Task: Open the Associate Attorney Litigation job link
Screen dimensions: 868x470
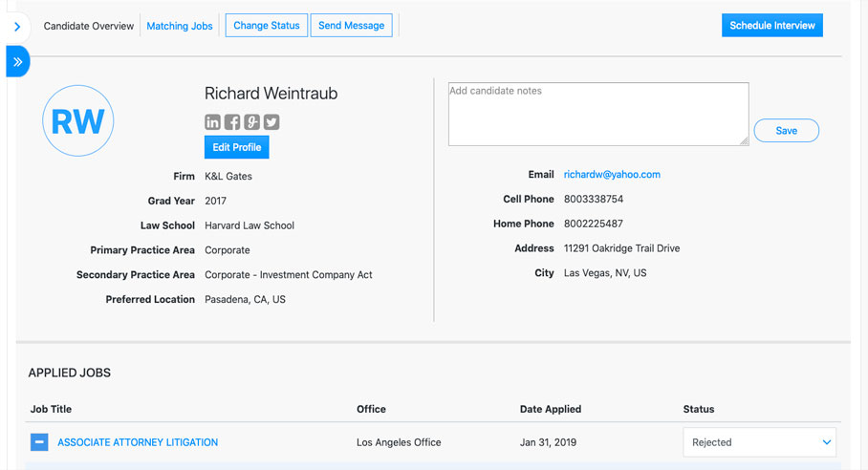Action: pyautogui.click(x=138, y=442)
